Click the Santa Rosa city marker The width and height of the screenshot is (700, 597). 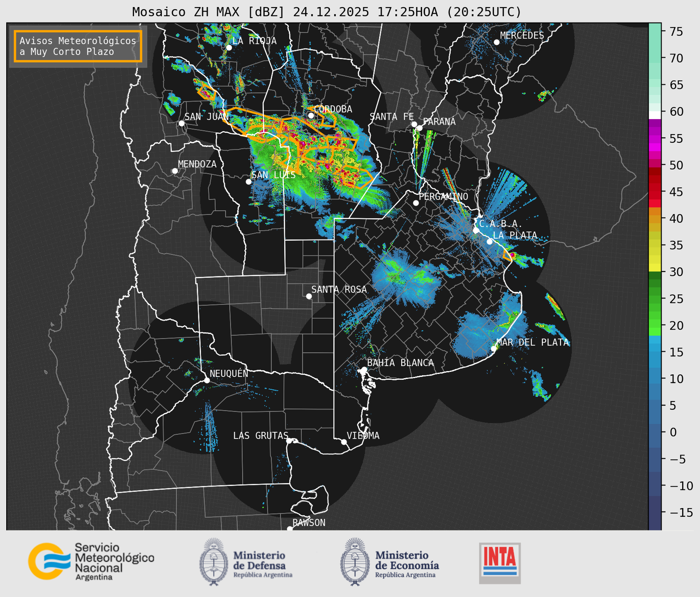309,296
